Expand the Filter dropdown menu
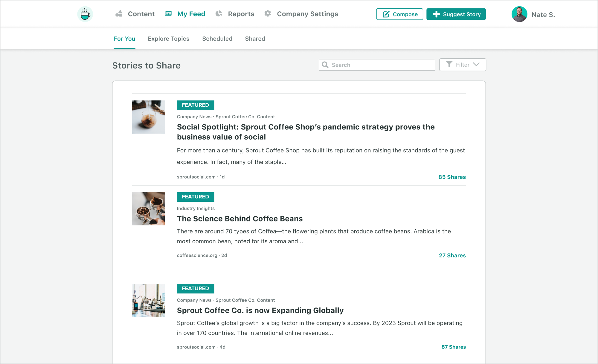Screen dimensions: 598x364 (463, 65)
